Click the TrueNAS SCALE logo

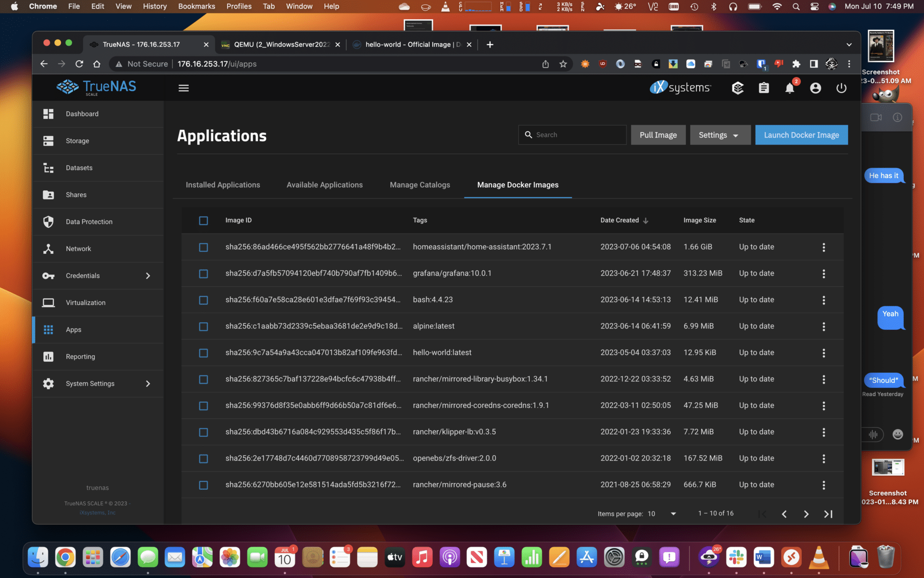click(x=96, y=87)
